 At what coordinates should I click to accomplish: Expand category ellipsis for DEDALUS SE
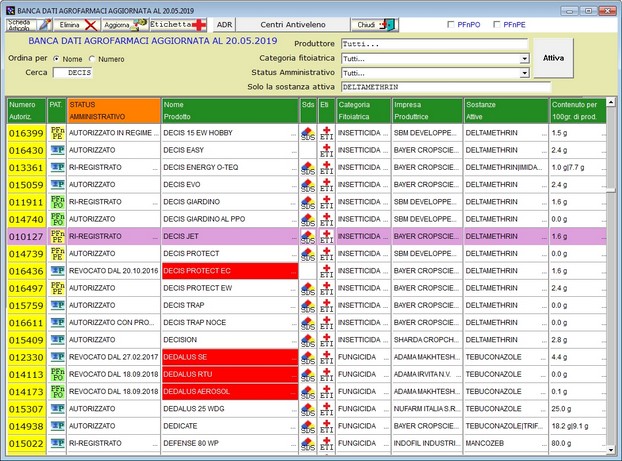click(x=386, y=359)
